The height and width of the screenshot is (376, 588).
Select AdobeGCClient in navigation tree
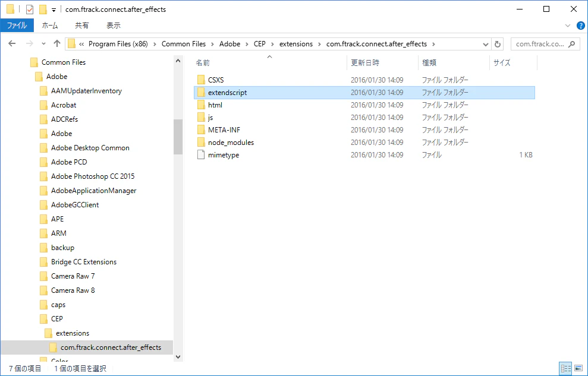[x=75, y=205]
